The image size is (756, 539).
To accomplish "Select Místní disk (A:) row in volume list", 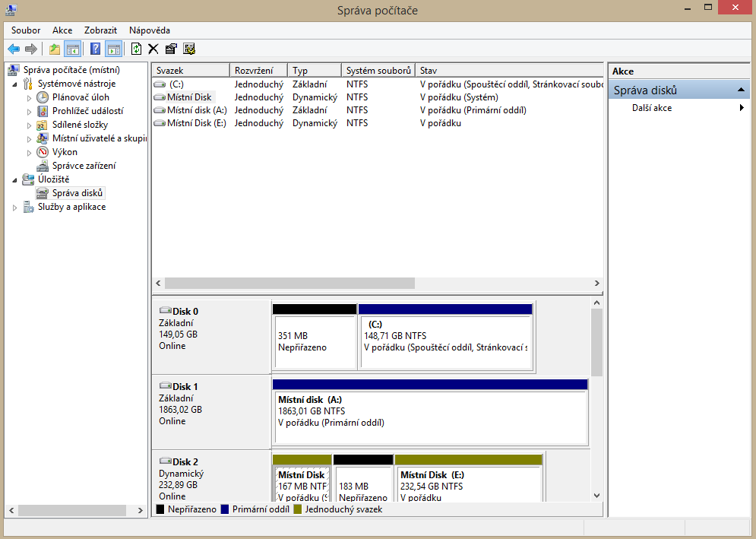I will [x=196, y=110].
